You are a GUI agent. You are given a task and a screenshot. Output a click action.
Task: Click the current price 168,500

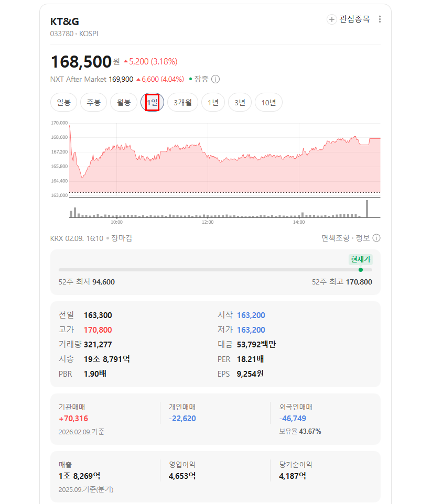(x=81, y=61)
